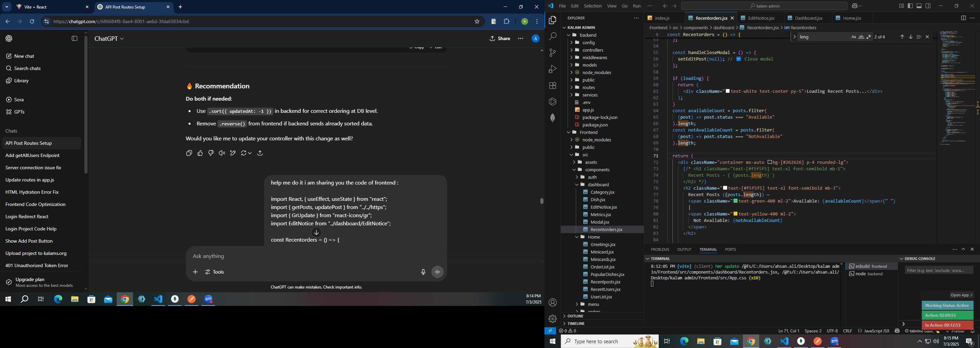
Task: Open the ChatGPT model selector dropdown
Action: [109, 39]
